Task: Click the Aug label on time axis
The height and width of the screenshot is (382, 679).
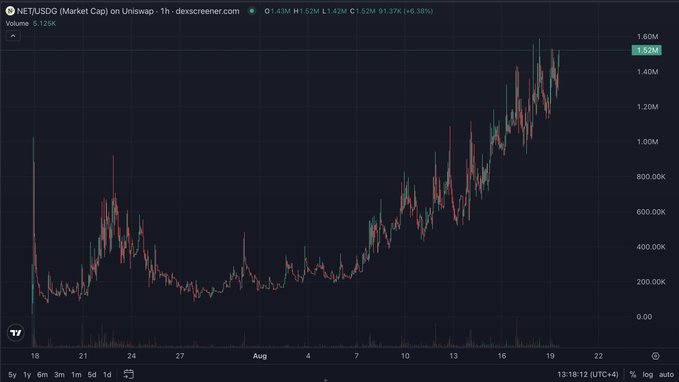Action: (260, 356)
